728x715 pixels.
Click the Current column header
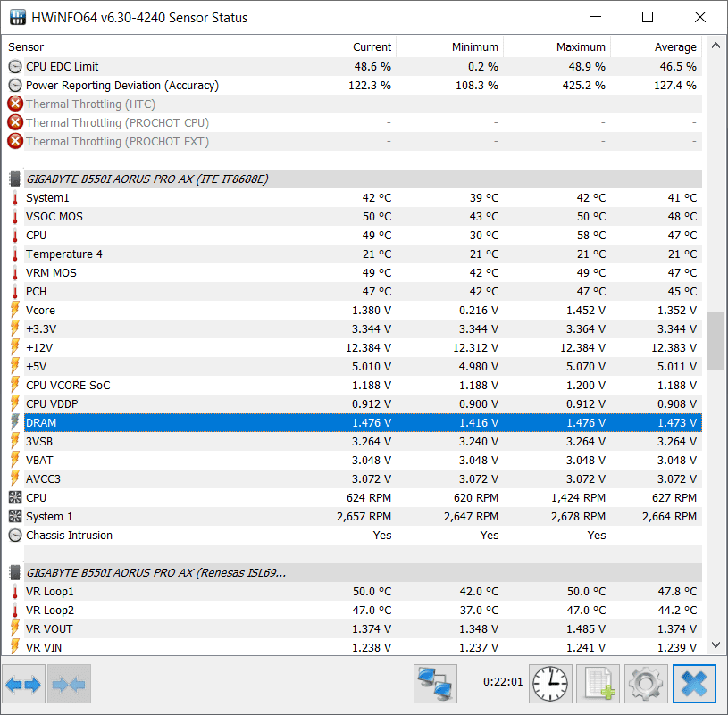(x=343, y=46)
